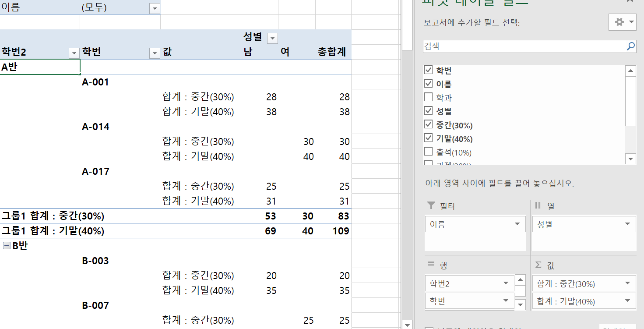Image resolution: width=644 pixels, height=329 pixels.
Task: Uncheck the 성별 field checkbox
Action: pyautogui.click(x=428, y=111)
